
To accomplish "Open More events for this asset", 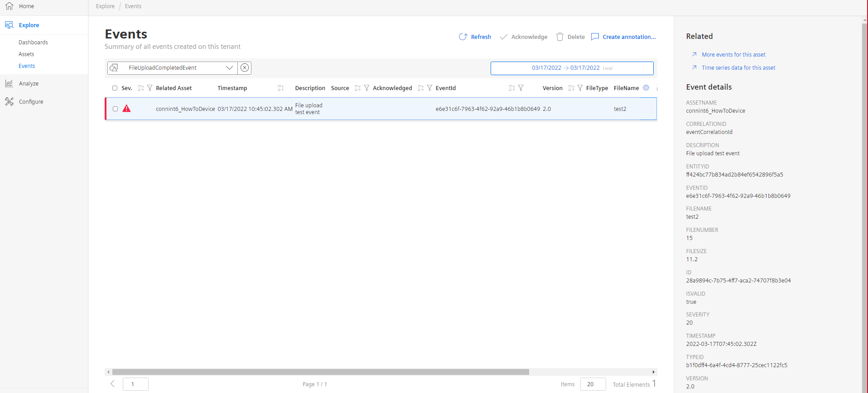I will click(x=733, y=55).
